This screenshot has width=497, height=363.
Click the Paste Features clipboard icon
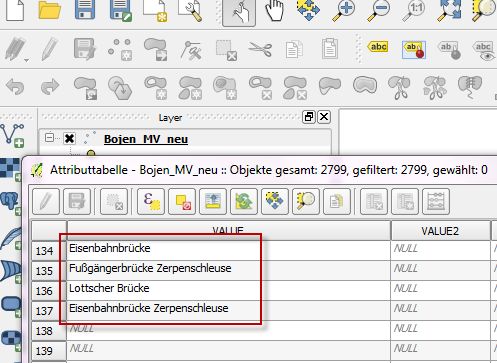(x=330, y=49)
